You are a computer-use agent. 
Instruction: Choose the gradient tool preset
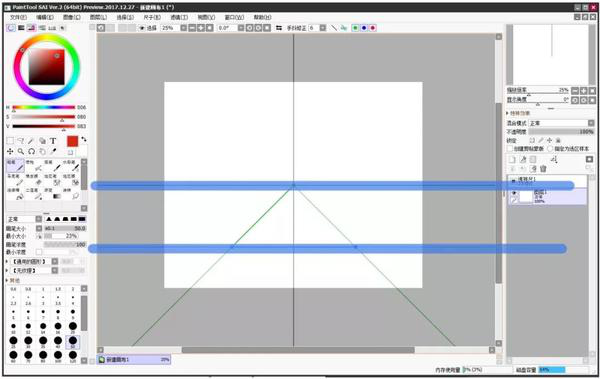tap(53, 194)
